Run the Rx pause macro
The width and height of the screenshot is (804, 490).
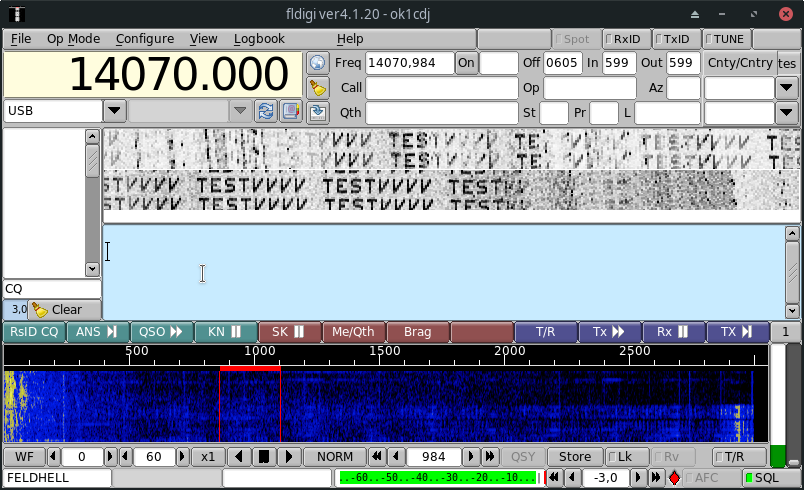coord(674,332)
